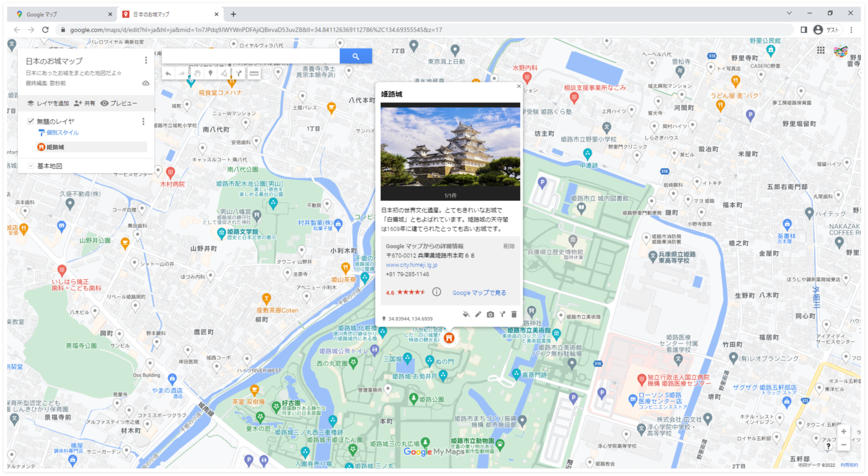Close the Google マップ browser tab
868x476 pixels.
[110, 14]
